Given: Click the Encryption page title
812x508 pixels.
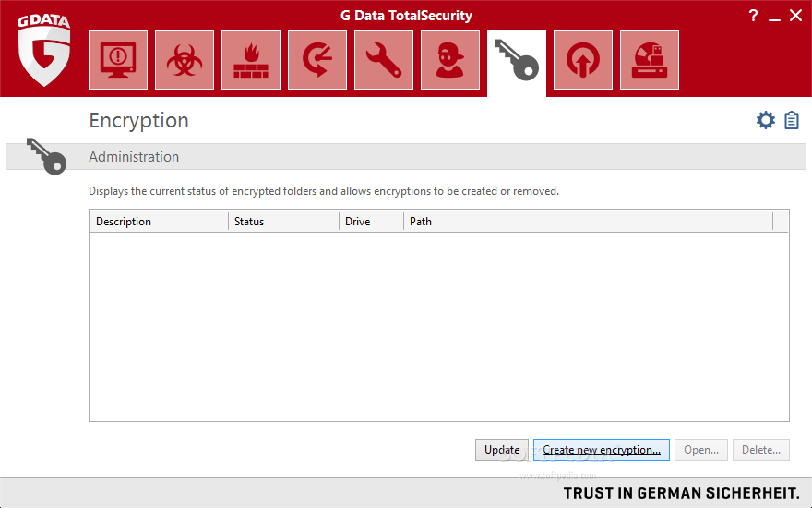Looking at the screenshot, I should (x=138, y=120).
